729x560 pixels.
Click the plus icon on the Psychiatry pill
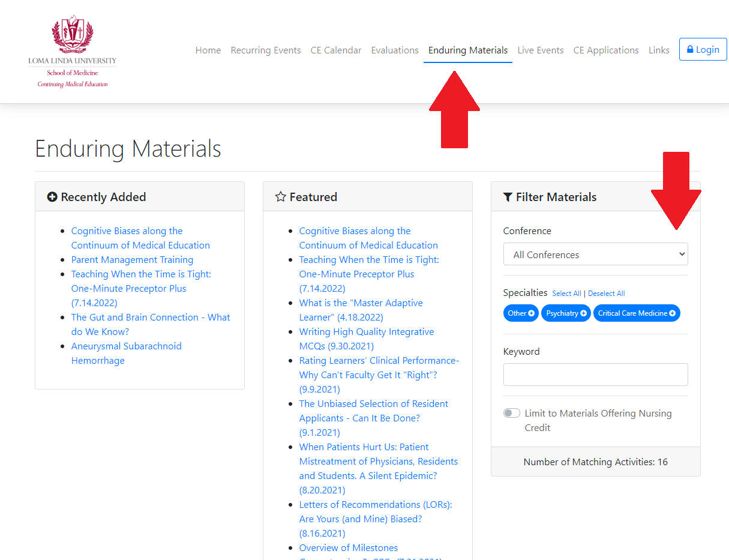coord(584,313)
